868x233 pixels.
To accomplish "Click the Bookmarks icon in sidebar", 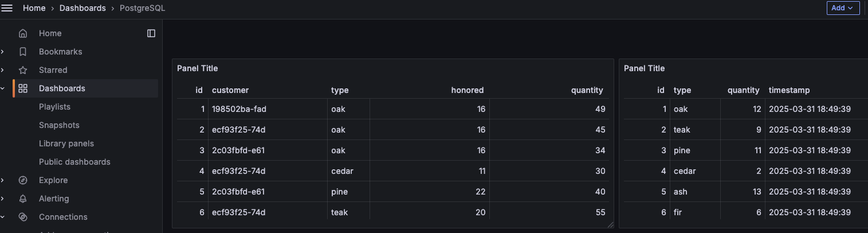I will 23,52.
